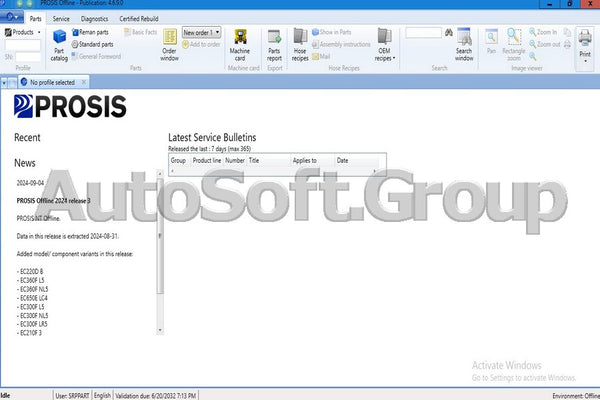Switch to the Service ribbon tab
The height and width of the screenshot is (400, 600).
click(61, 19)
